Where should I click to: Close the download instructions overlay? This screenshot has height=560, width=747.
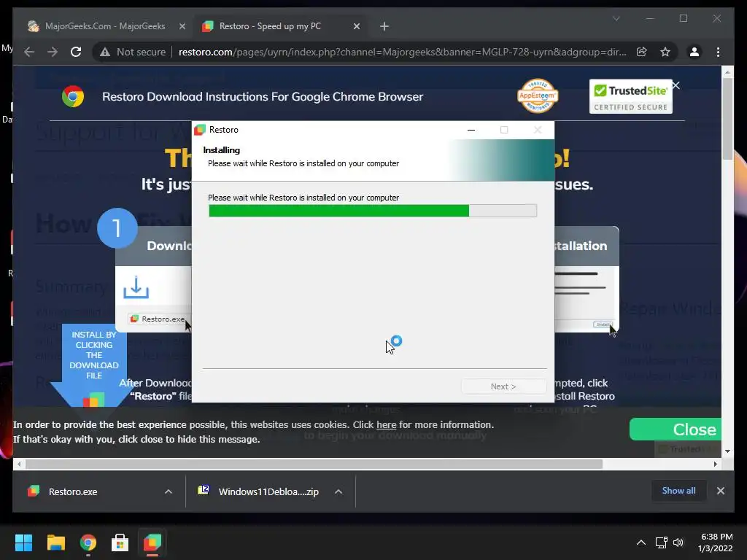(676, 86)
